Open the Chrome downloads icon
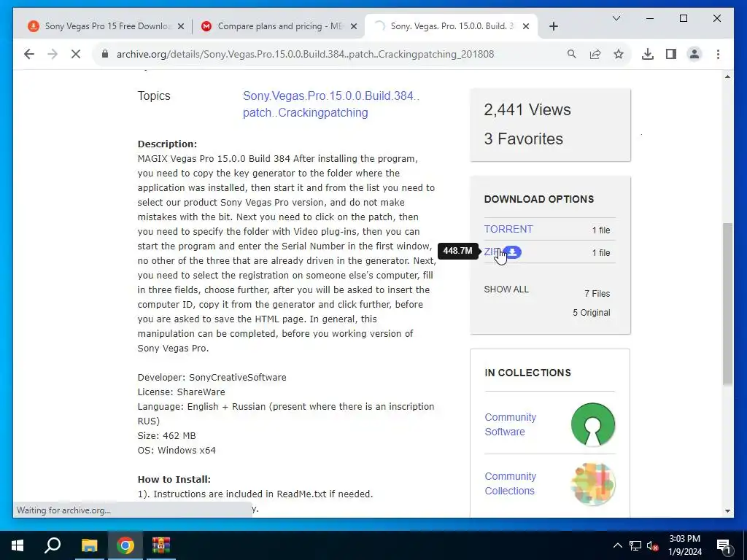This screenshot has width=747, height=560. coord(648,54)
